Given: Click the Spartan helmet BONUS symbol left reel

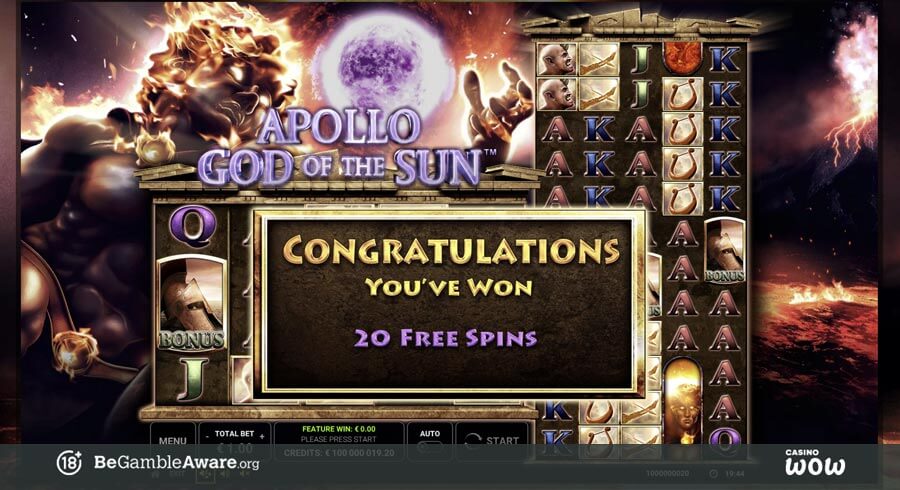Looking at the screenshot, I should [192, 302].
